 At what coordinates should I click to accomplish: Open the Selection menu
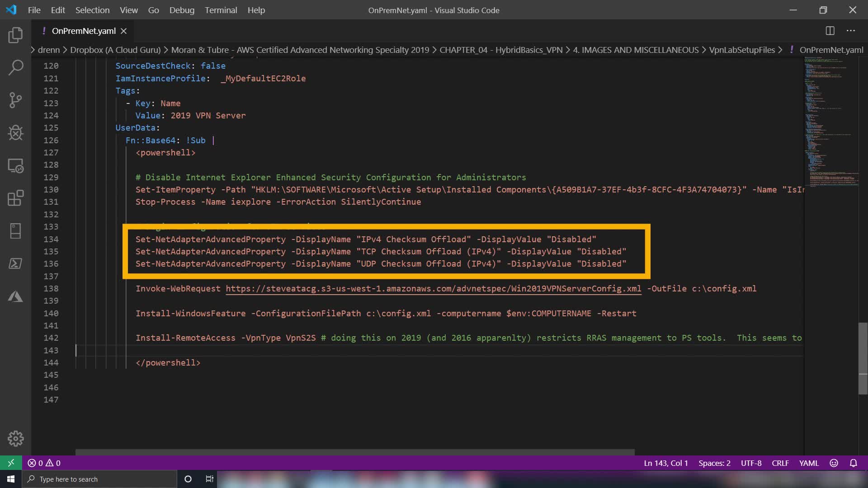click(x=92, y=10)
